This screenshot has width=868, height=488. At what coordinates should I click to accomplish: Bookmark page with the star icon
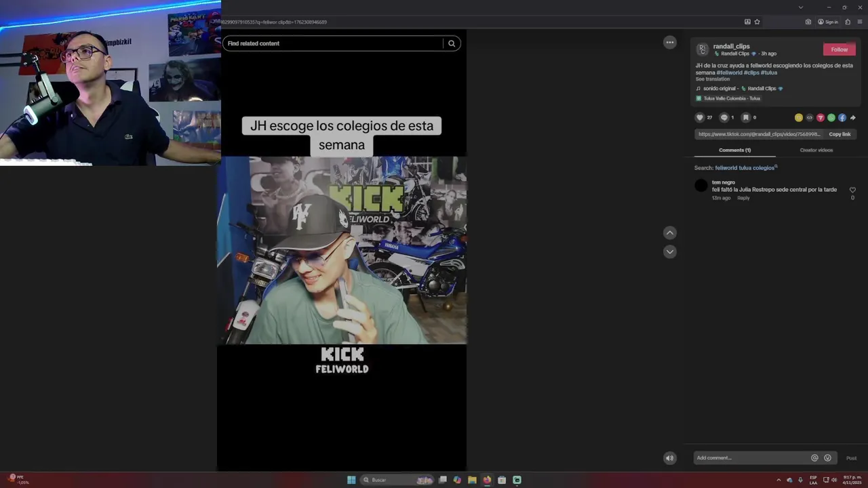pos(757,22)
